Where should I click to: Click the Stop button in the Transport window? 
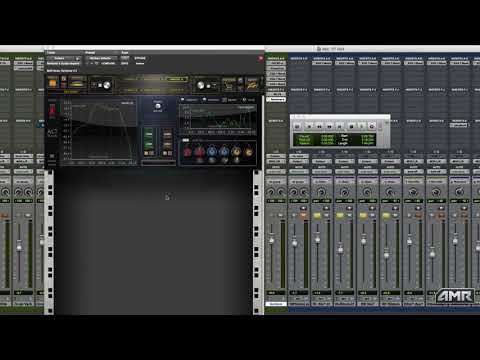coord(351,126)
